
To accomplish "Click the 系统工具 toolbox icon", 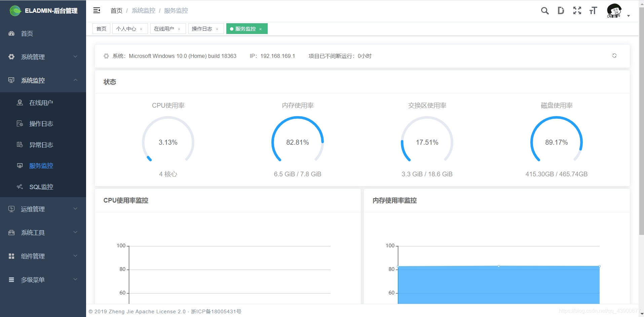I will [x=11, y=233].
